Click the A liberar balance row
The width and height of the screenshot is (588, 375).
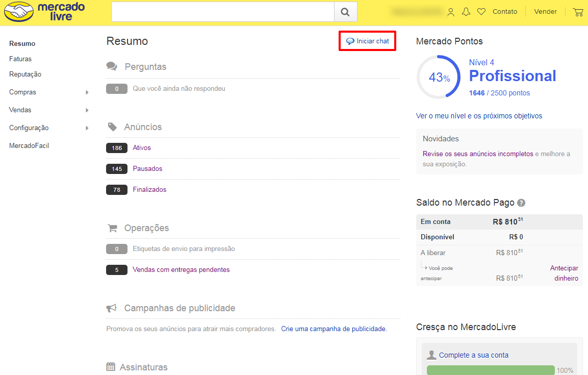click(499, 253)
